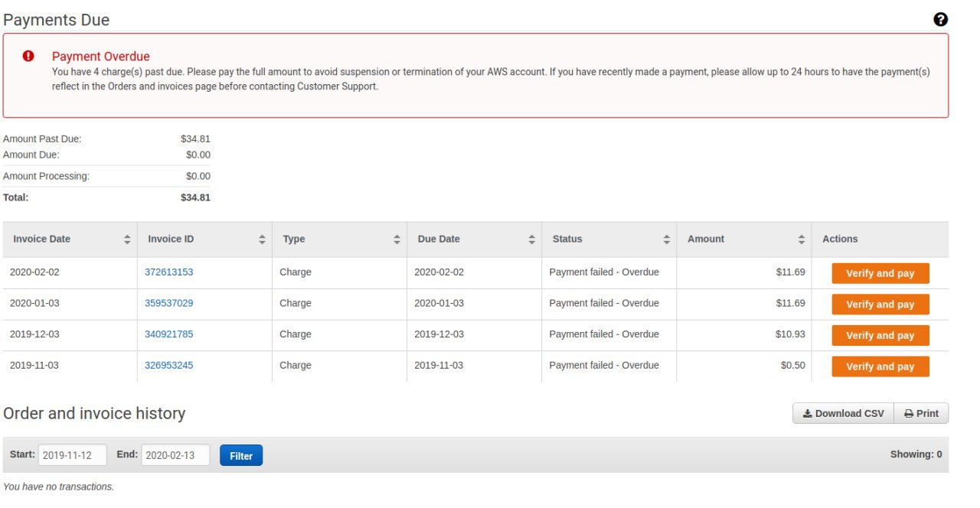Verify and pay the $10.93 invoice
Viewport: 980px width, 508px height.
coord(880,336)
